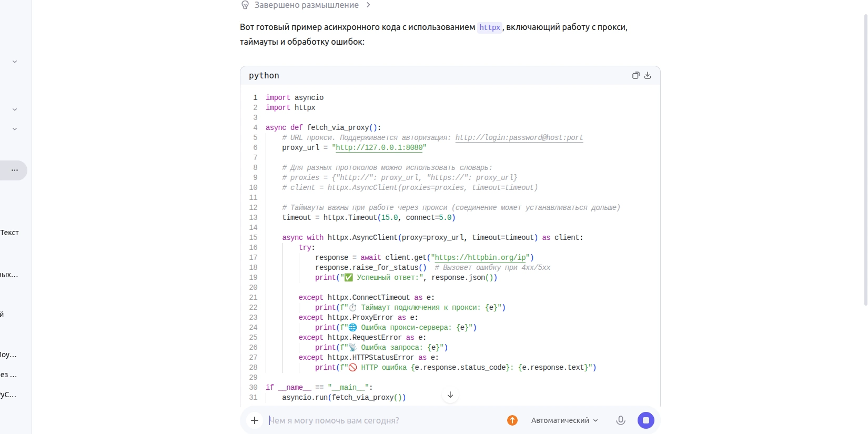Download the python code block
The width and height of the screenshot is (868, 434).
(648, 75)
